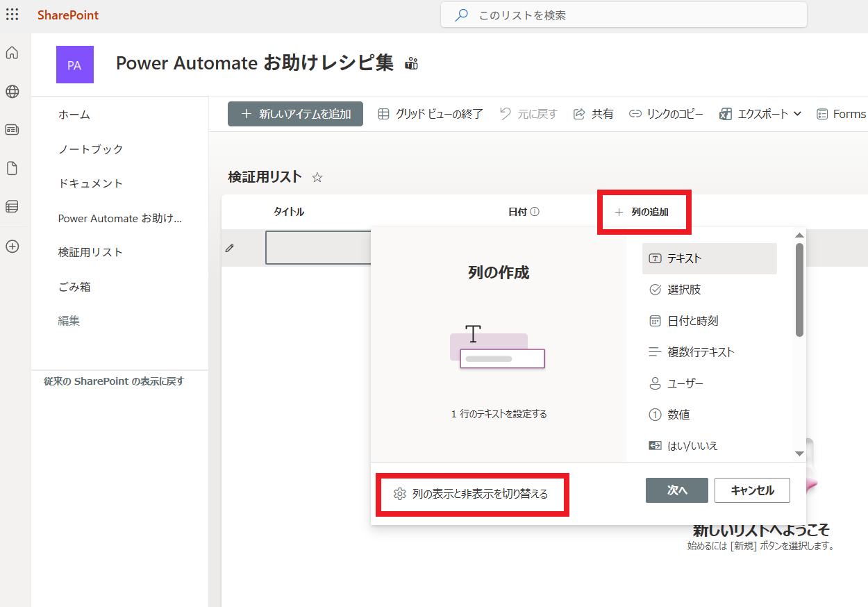868x607 pixels.
Task: Toggle the favorite star next to 検証用リスト
Action: [317, 178]
